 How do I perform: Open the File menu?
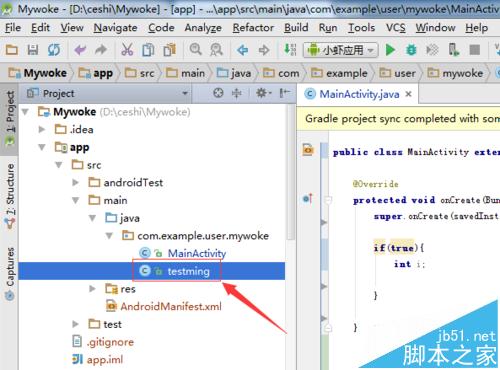(13, 28)
